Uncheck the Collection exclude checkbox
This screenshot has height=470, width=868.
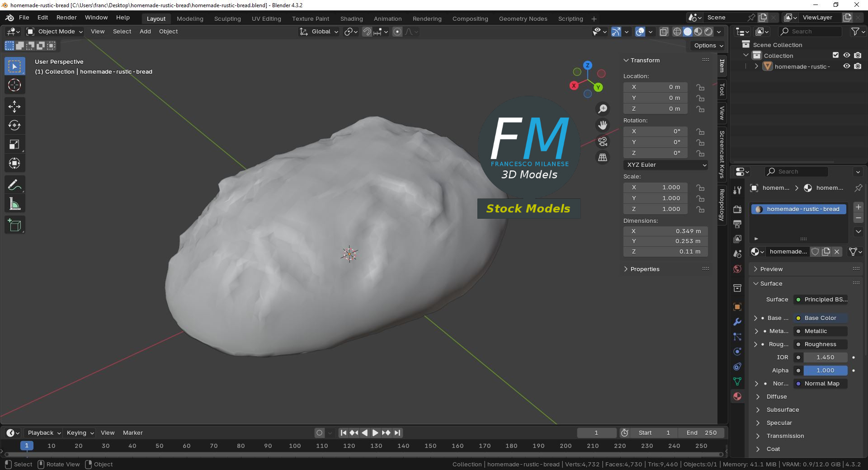[836, 56]
